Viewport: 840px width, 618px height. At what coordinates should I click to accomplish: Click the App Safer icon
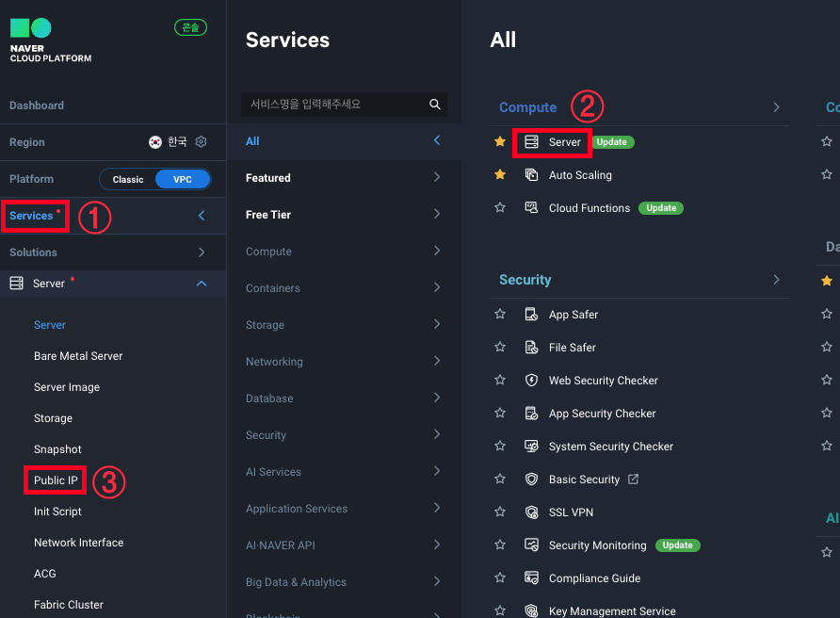click(531, 314)
